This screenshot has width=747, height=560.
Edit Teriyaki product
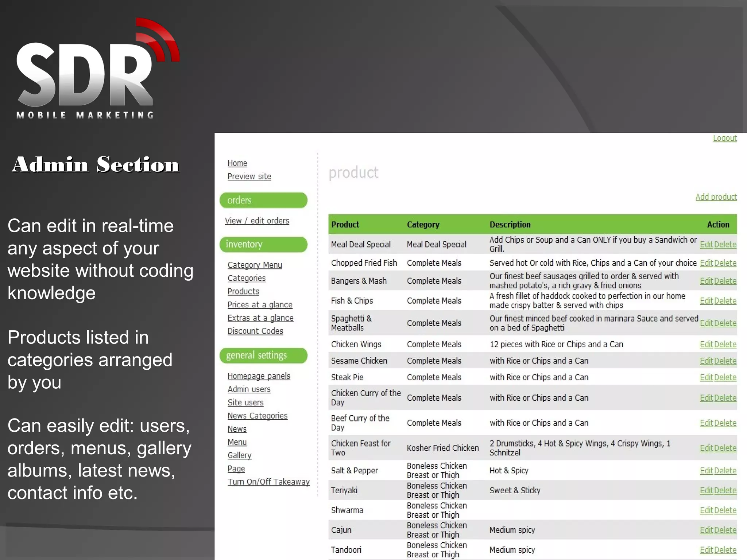pyautogui.click(x=706, y=491)
